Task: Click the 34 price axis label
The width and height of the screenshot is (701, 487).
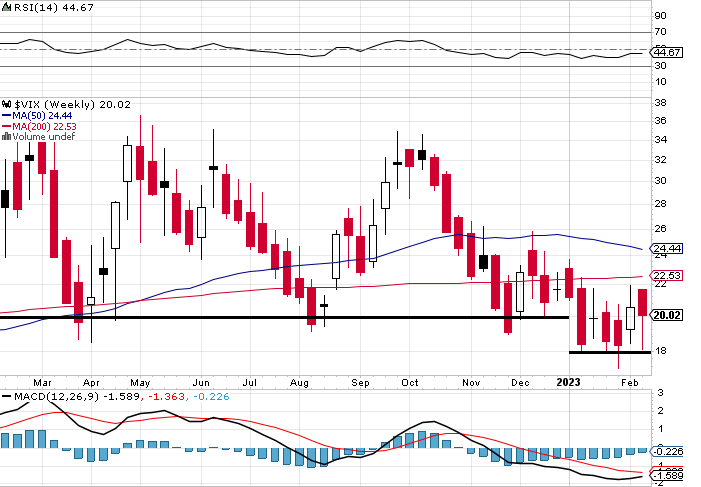Action: point(660,140)
